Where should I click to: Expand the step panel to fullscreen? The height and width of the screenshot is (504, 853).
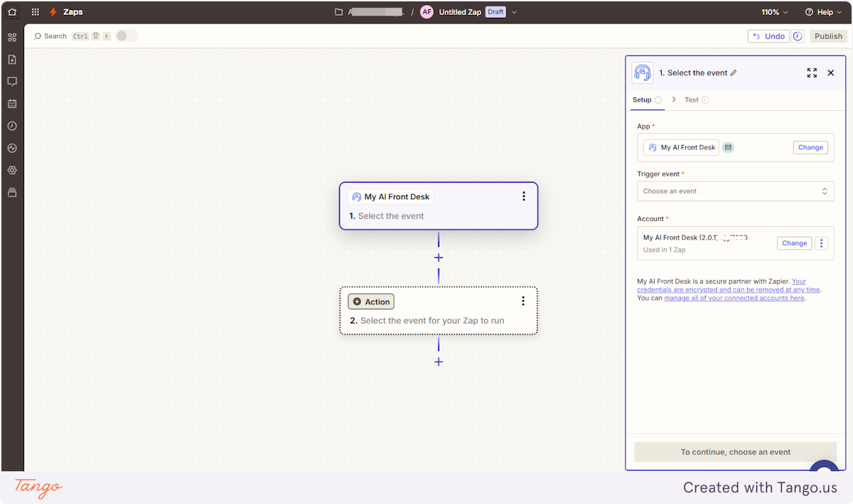pos(812,73)
